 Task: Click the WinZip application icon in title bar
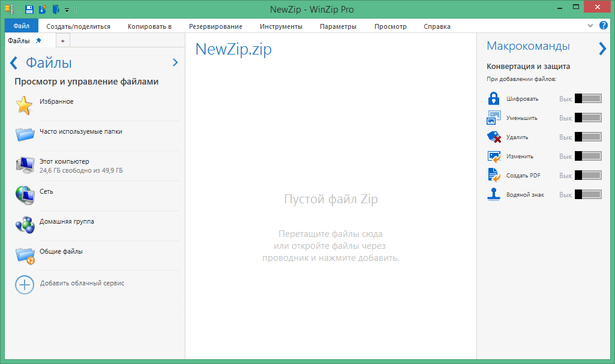pyautogui.click(x=10, y=9)
